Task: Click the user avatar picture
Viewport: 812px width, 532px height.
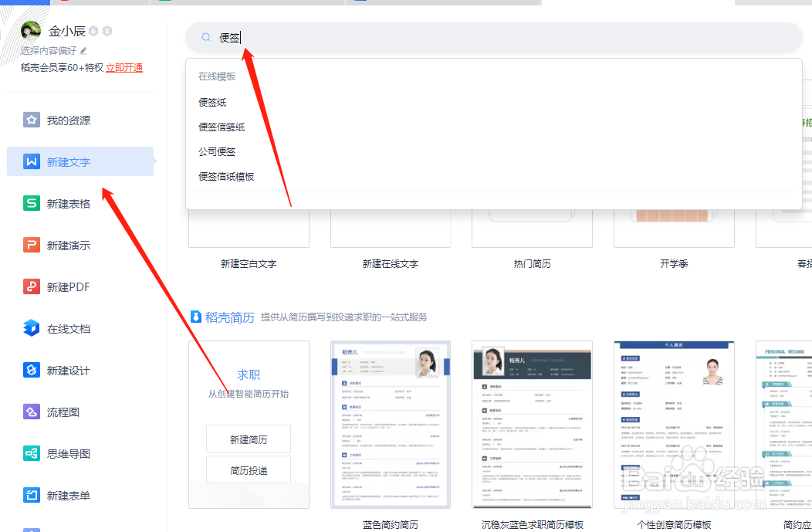Action: (x=31, y=31)
